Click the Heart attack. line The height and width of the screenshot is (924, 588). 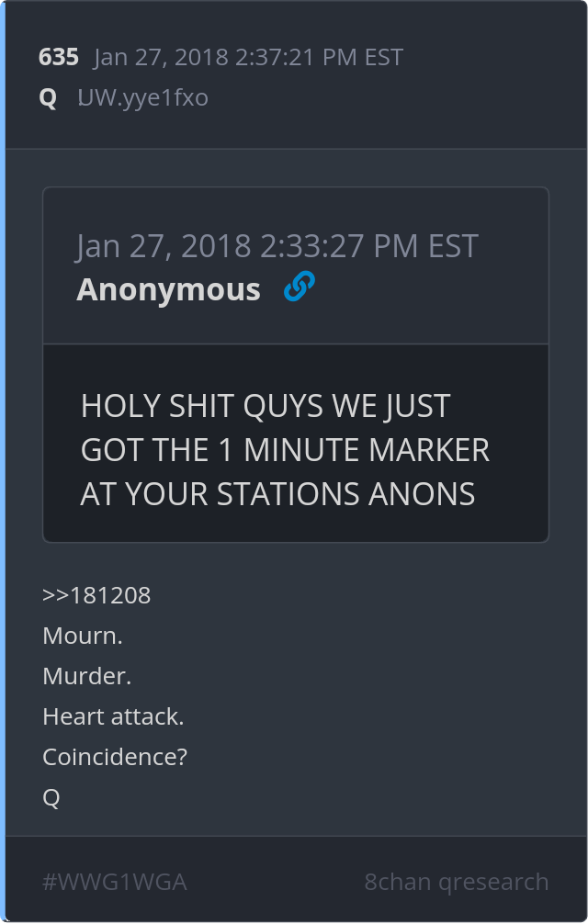113,716
